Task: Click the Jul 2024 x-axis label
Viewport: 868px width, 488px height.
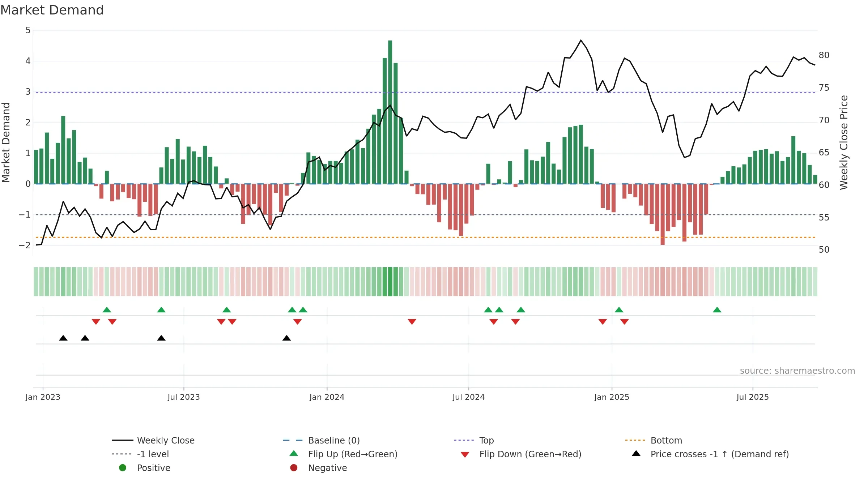Action: [x=468, y=397]
